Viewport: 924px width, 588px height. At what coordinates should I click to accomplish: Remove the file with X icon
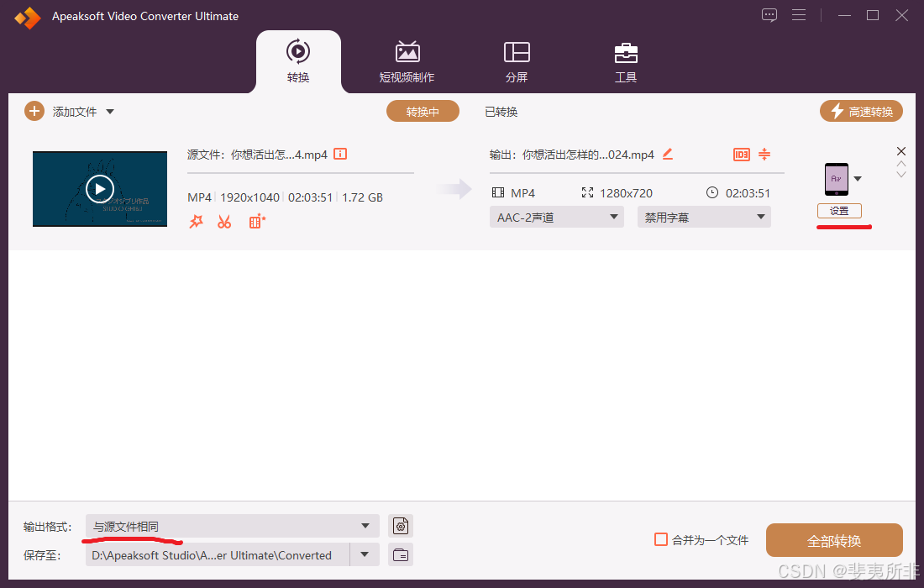(x=901, y=151)
